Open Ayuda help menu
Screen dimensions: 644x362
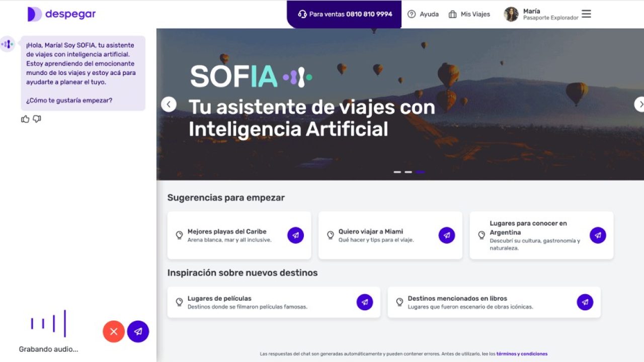tap(423, 14)
